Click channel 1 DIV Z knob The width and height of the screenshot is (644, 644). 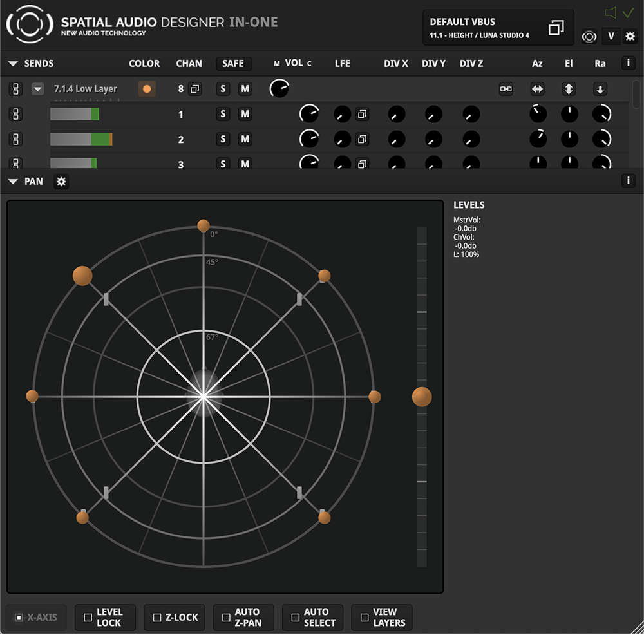[471, 114]
